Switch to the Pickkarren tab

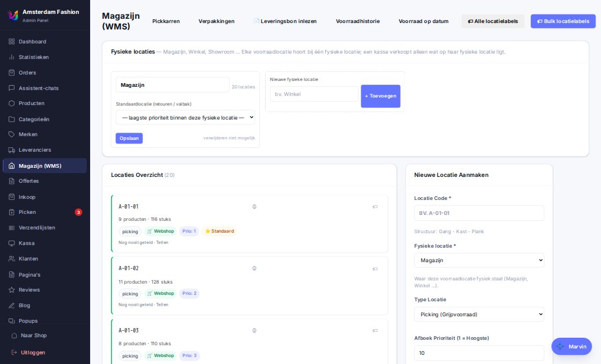coord(166,21)
